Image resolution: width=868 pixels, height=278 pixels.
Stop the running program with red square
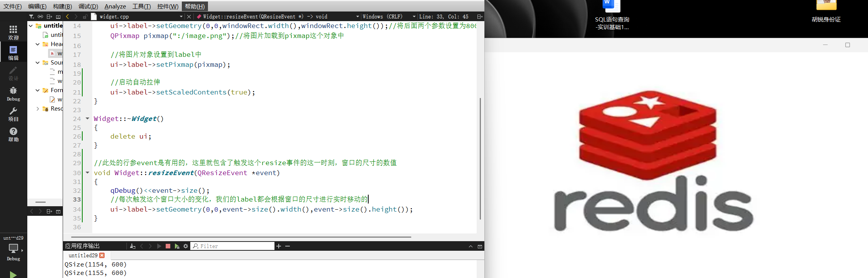pyautogui.click(x=168, y=246)
